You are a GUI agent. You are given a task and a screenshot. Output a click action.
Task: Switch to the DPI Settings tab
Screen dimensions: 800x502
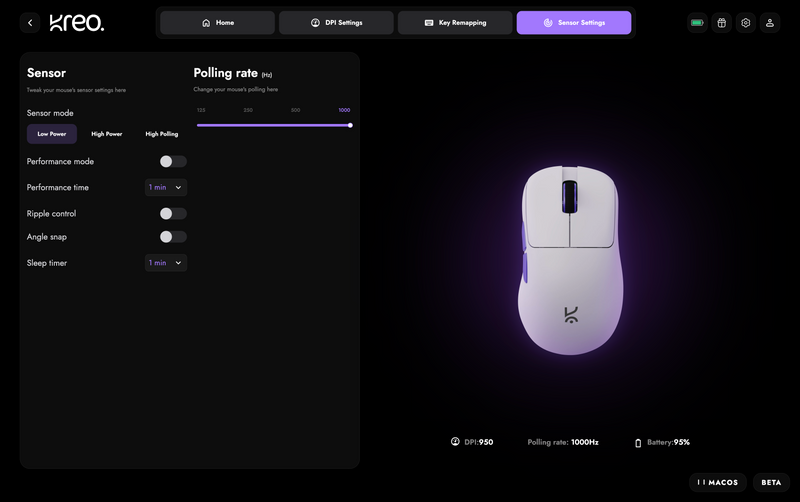coord(336,22)
